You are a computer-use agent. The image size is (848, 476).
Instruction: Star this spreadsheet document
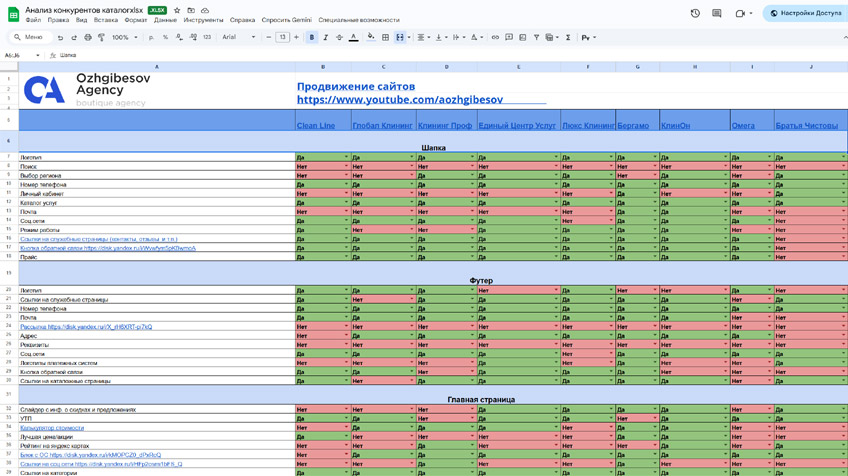tap(177, 10)
